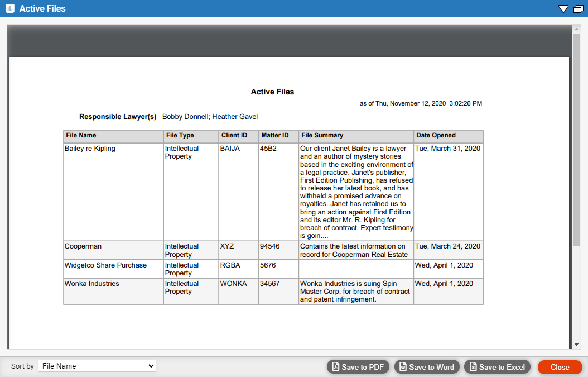
Task: Select the Cooperman file name cell
Action: pos(113,250)
